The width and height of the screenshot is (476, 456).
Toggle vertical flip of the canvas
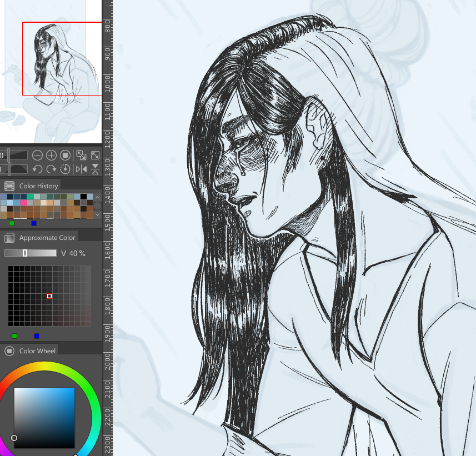tap(94, 169)
